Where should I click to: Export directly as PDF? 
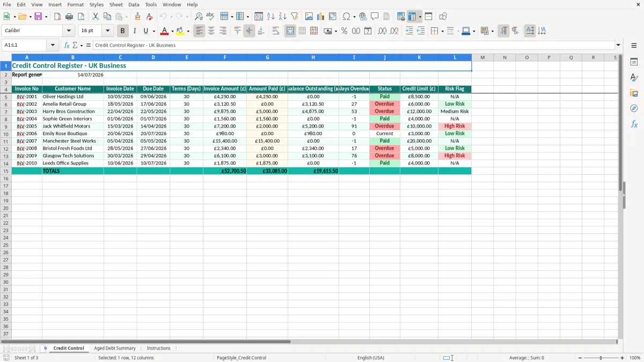point(57,17)
